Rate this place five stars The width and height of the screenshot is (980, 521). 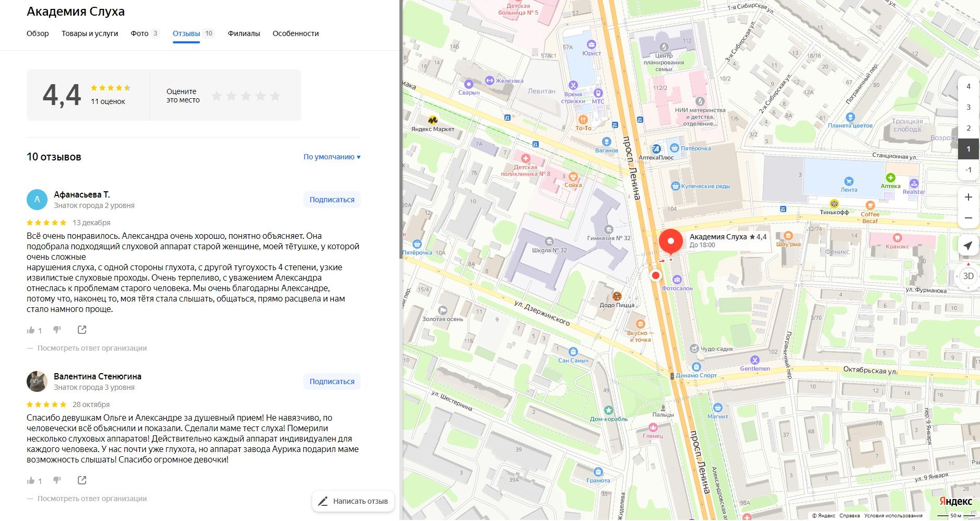(x=275, y=96)
